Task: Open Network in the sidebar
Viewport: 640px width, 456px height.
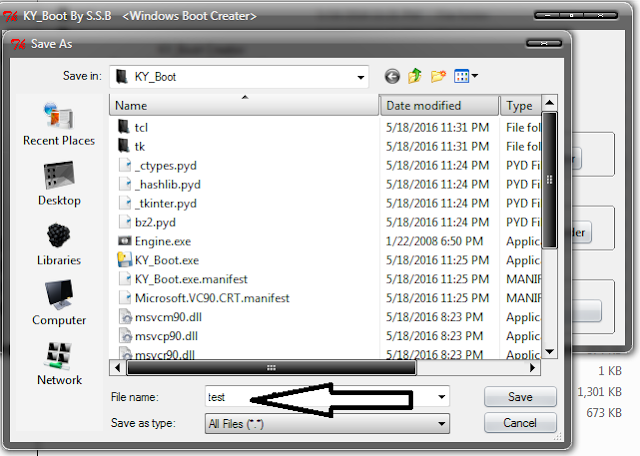Action: (59, 363)
